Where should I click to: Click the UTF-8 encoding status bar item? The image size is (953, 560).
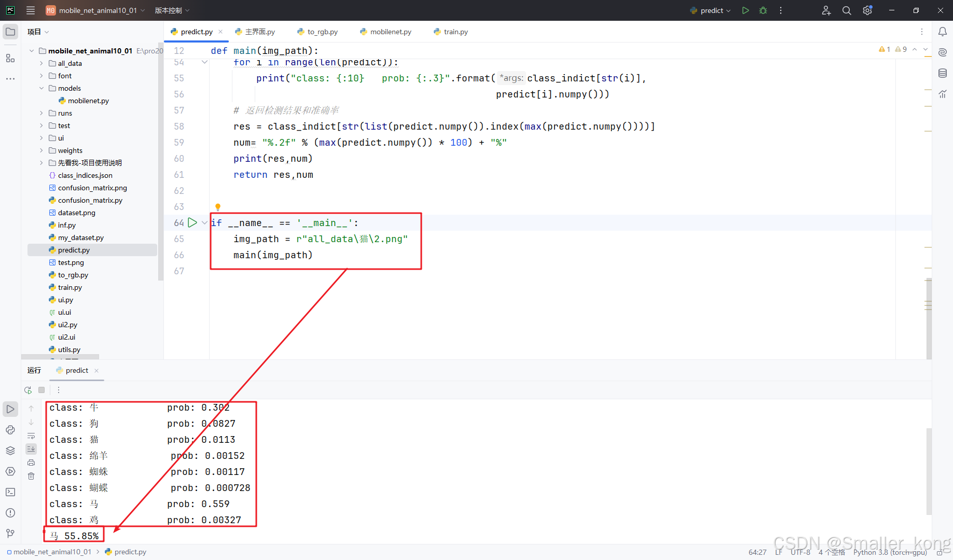800,552
